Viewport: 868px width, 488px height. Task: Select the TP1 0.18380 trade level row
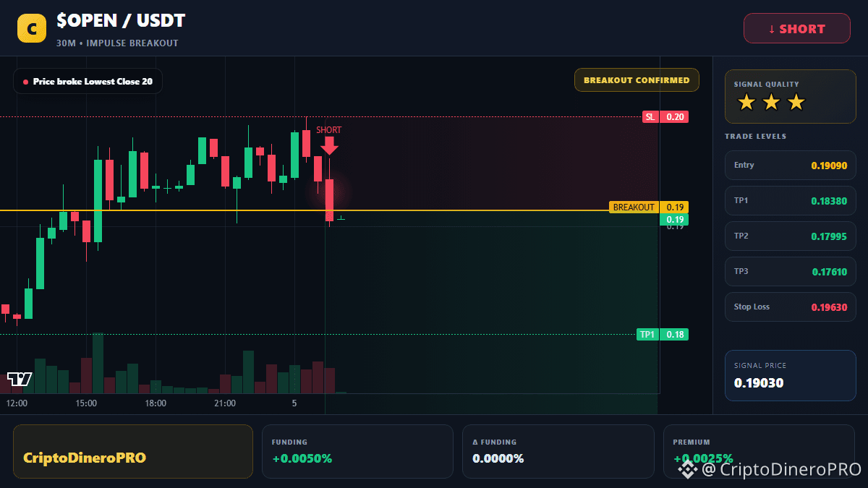tap(791, 201)
